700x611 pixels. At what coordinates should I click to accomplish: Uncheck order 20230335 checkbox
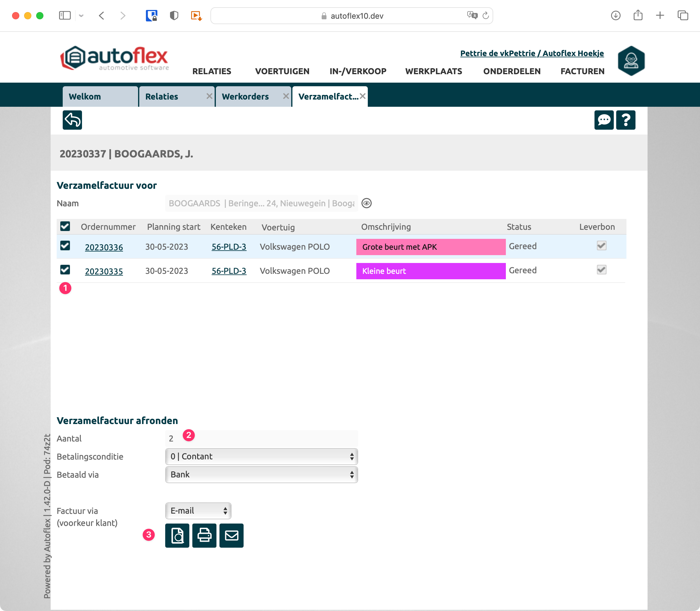click(x=65, y=270)
